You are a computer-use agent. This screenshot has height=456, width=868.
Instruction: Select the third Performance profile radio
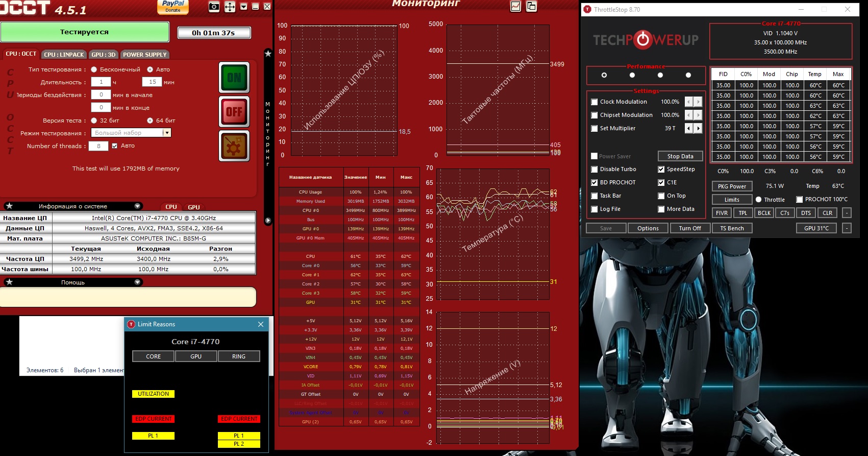click(x=660, y=75)
